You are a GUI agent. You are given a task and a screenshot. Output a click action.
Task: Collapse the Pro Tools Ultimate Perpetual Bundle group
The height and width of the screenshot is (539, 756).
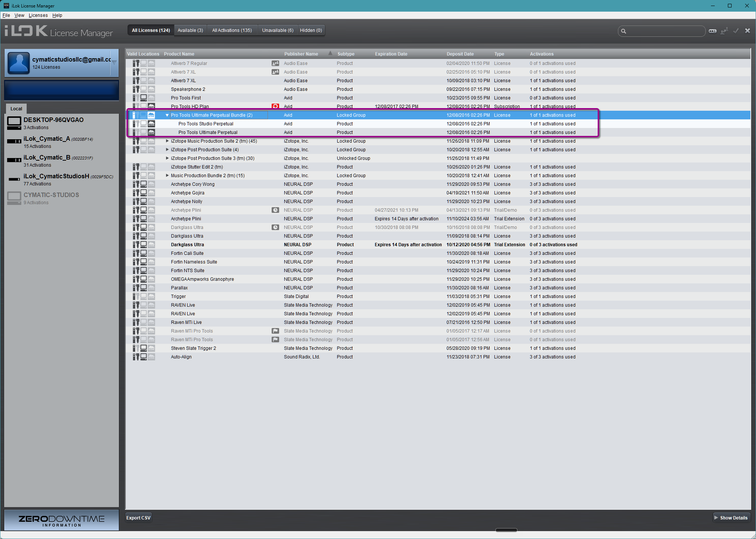[x=167, y=115]
